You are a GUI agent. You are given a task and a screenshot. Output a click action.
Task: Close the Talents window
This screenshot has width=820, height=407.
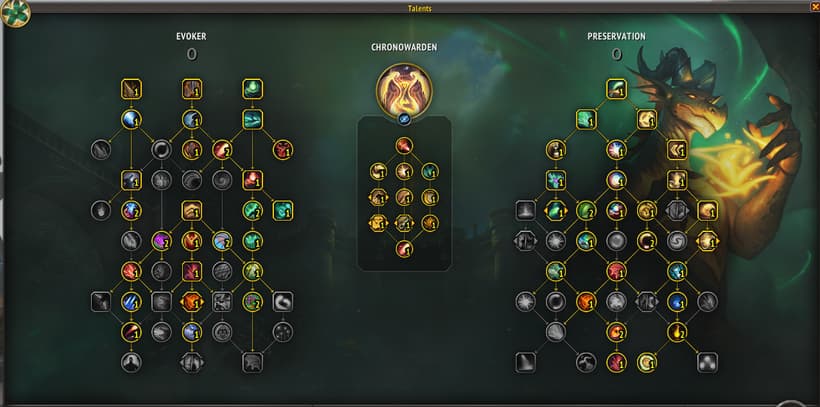coord(815,7)
